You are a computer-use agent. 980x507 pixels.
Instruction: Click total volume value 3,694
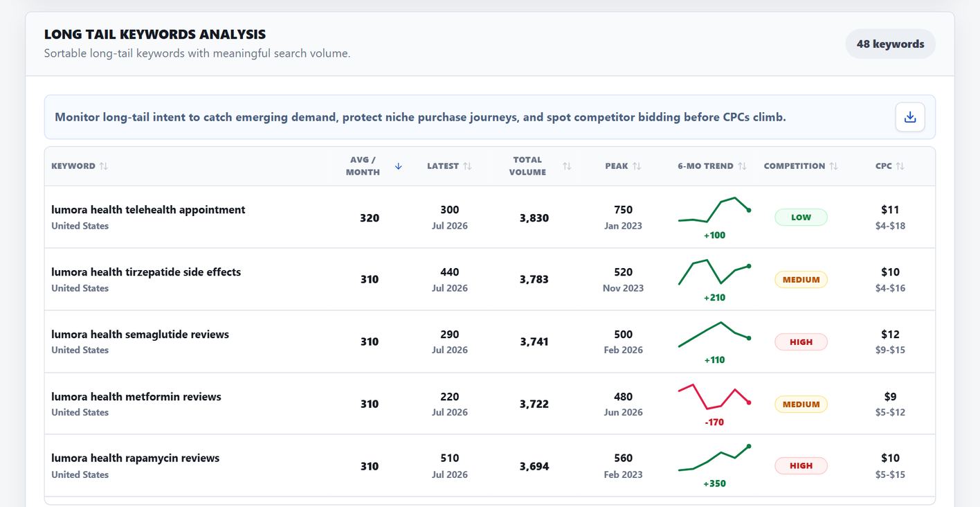coord(534,466)
